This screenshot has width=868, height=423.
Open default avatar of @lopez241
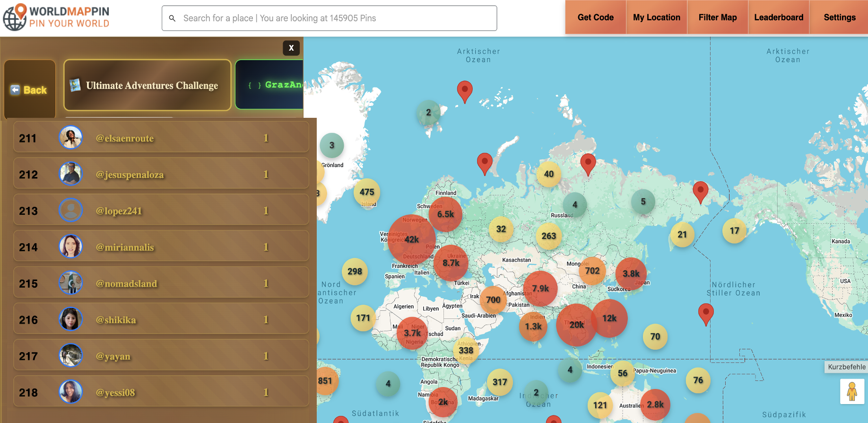click(x=71, y=211)
